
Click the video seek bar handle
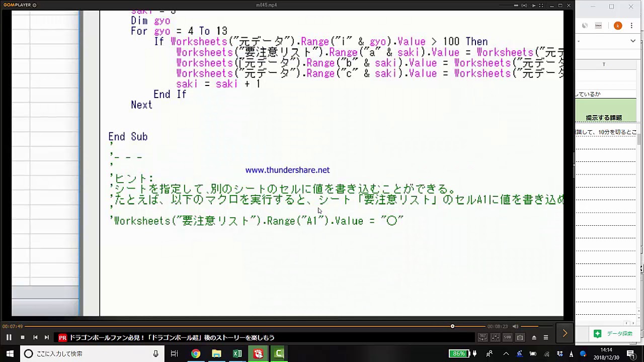coord(452,326)
